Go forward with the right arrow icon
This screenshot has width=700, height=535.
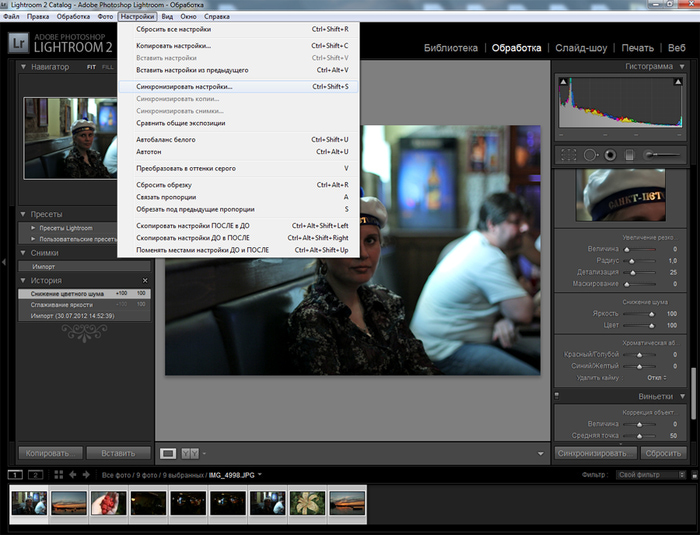click(87, 475)
